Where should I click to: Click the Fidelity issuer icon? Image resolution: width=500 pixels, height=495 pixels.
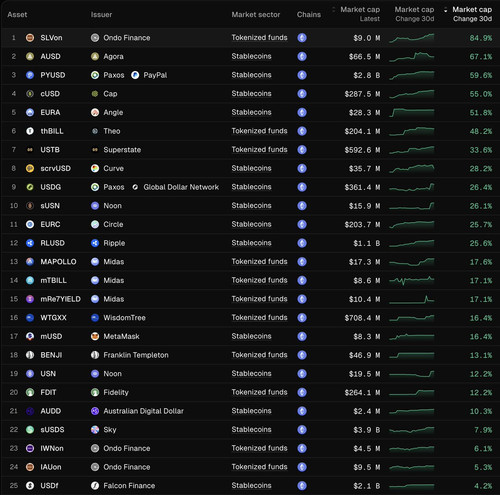(95, 392)
